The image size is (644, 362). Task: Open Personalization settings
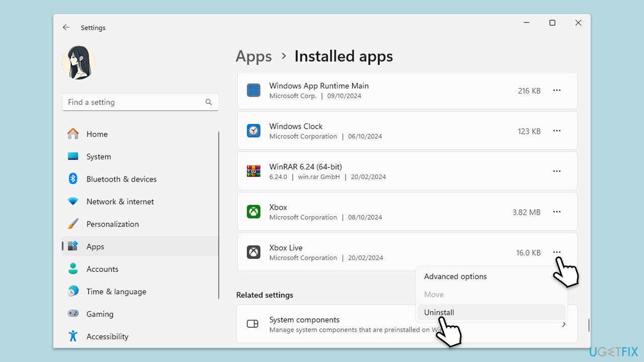coord(140,224)
